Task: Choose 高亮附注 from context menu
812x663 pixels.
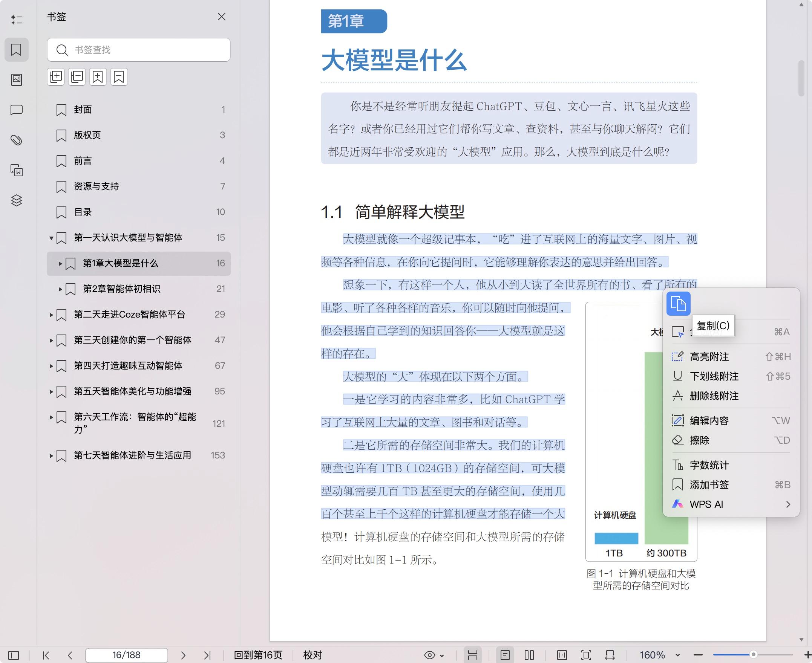Action: [x=731, y=357]
